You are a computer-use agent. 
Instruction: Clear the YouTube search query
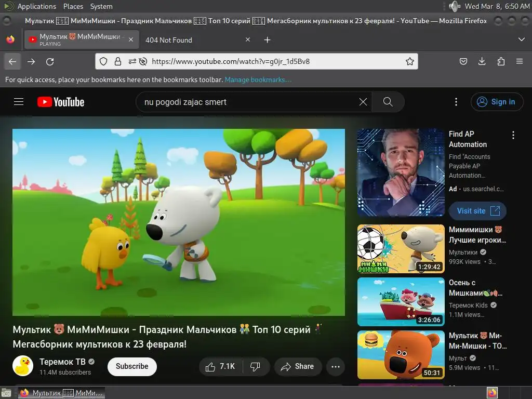363,102
